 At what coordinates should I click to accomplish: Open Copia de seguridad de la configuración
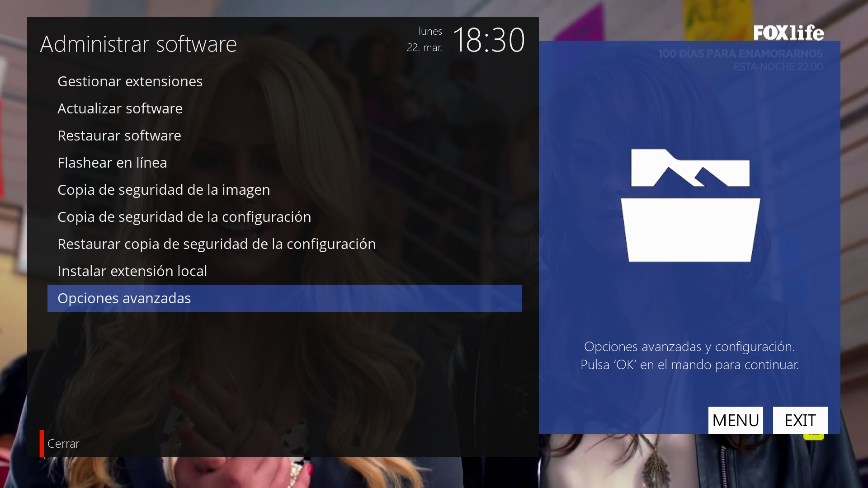184,217
